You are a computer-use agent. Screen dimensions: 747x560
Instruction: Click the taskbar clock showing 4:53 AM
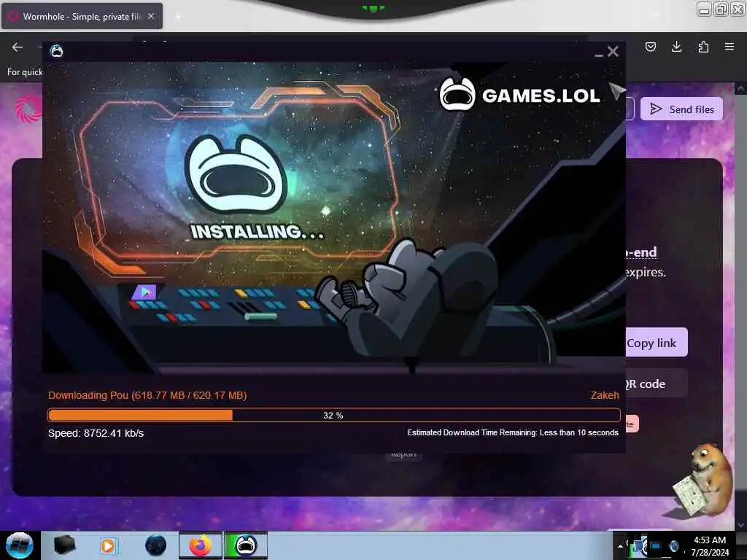pos(710,546)
